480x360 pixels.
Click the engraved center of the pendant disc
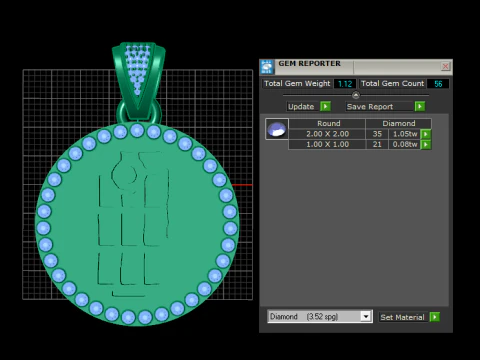[x=133, y=223]
